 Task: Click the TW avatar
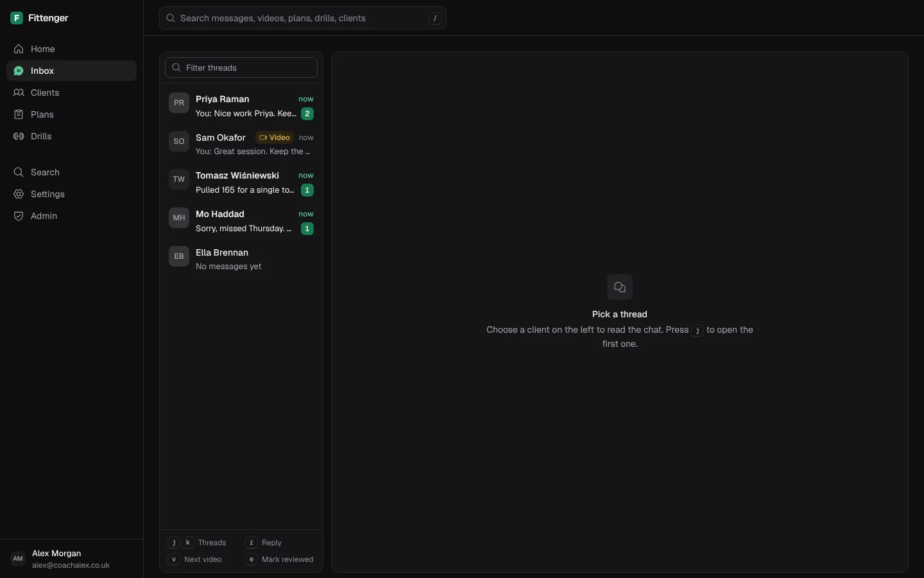tap(179, 179)
